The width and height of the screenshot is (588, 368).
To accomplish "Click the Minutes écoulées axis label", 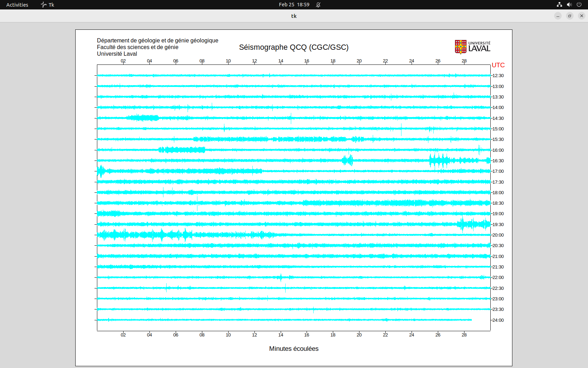I will (x=294, y=349).
